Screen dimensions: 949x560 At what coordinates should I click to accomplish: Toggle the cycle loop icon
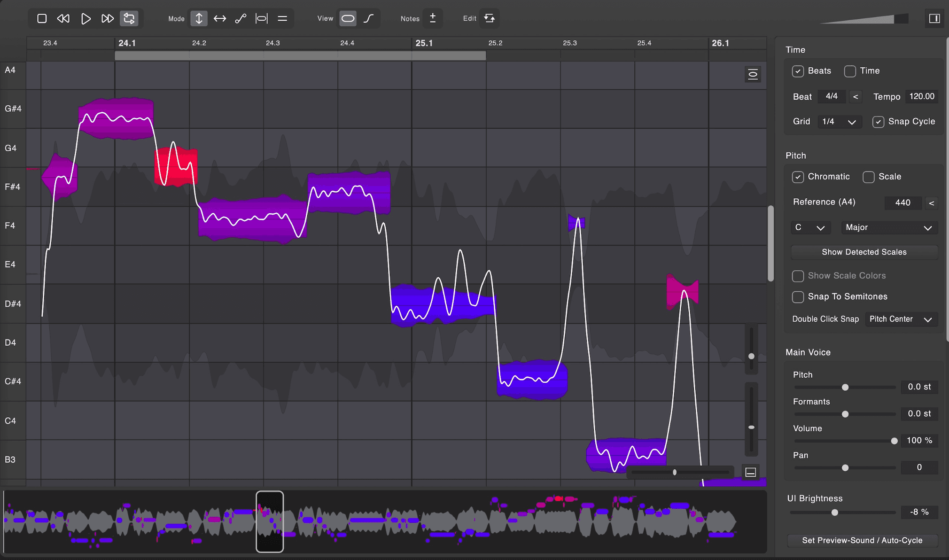129,18
